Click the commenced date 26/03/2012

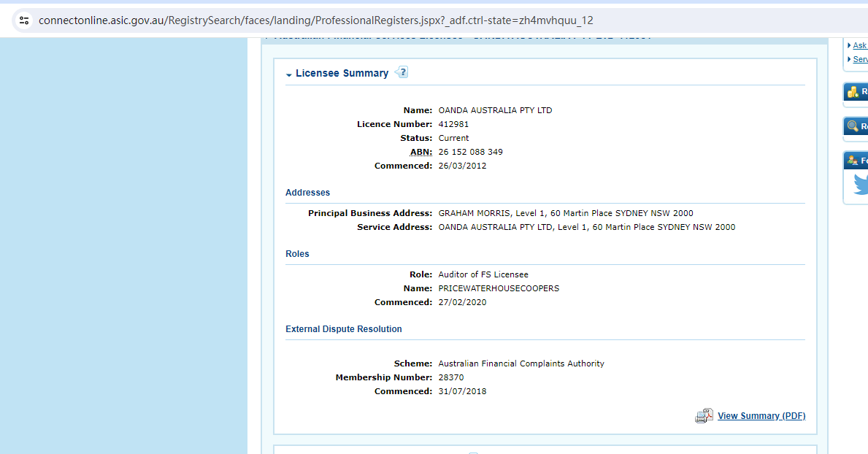[x=462, y=166]
